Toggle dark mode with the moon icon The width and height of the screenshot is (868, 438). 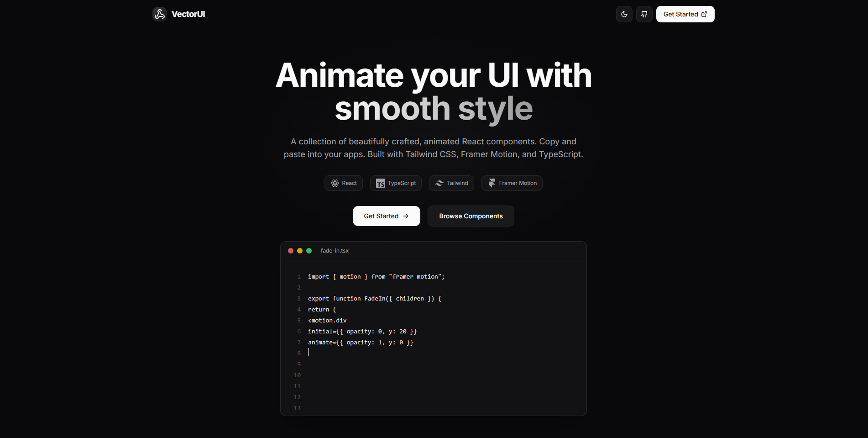click(624, 14)
